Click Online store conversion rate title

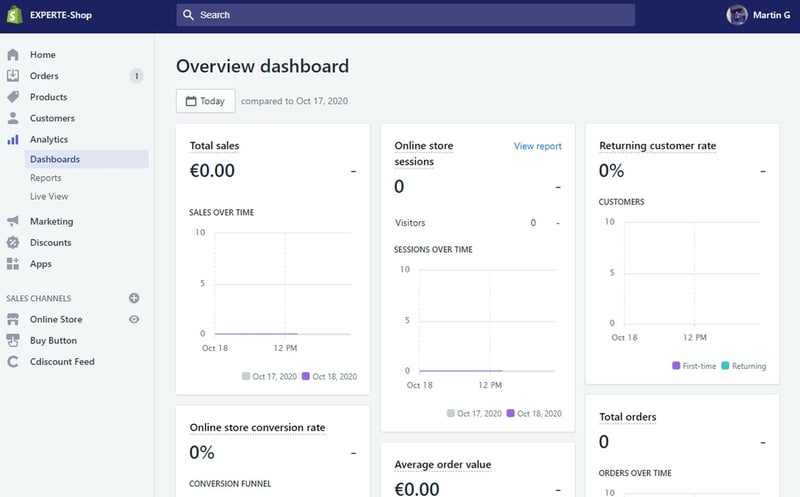(x=257, y=428)
